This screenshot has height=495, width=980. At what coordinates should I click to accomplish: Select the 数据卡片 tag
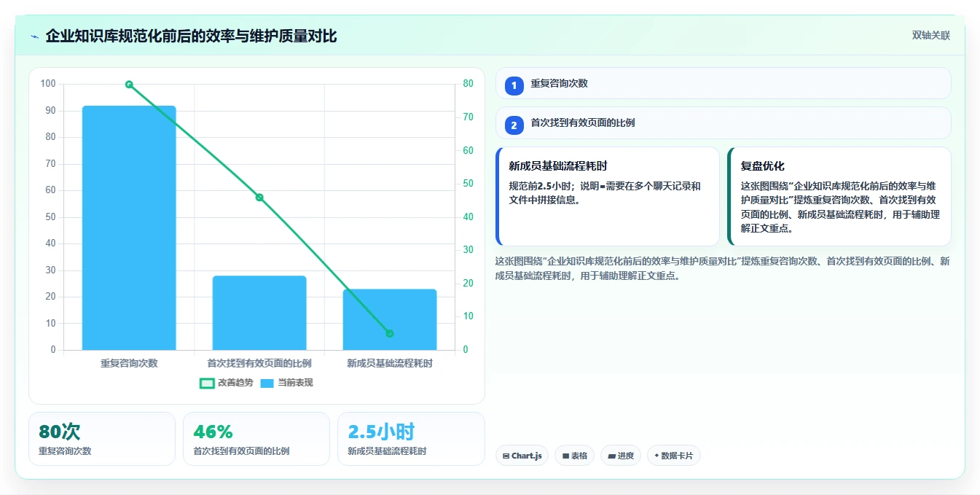pos(674,456)
